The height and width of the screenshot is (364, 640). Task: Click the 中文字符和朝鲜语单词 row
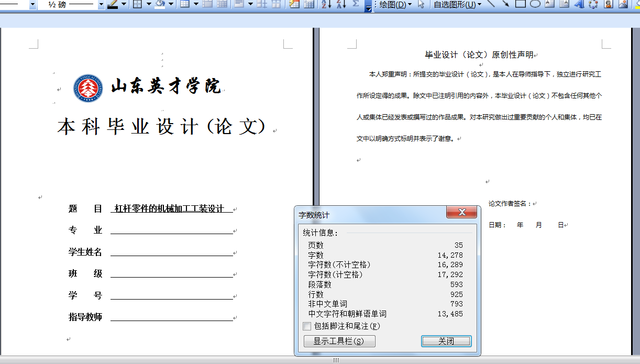click(x=385, y=314)
